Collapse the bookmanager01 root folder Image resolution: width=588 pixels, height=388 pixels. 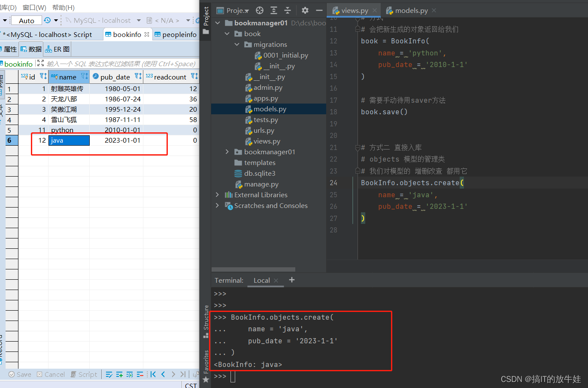[x=218, y=23]
